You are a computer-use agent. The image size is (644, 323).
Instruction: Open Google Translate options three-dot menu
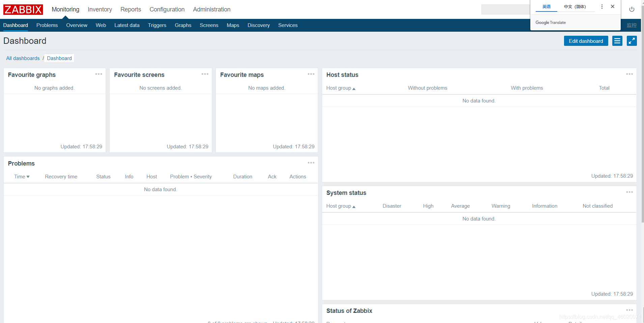pyautogui.click(x=602, y=7)
